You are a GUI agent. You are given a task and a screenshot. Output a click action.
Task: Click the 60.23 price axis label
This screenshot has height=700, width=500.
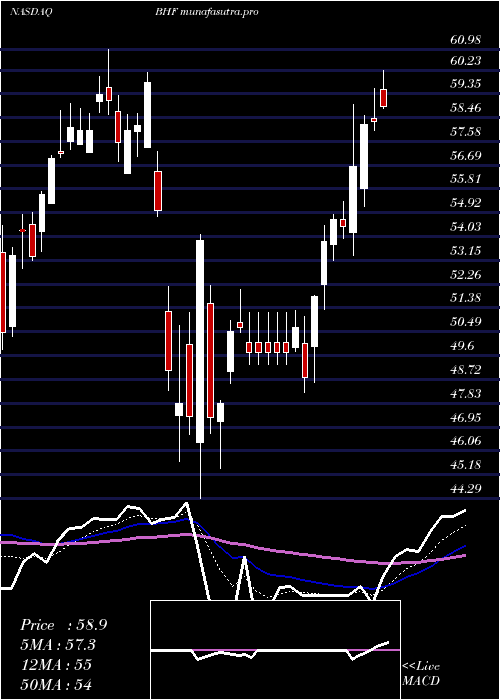pyautogui.click(x=466, y=60)
